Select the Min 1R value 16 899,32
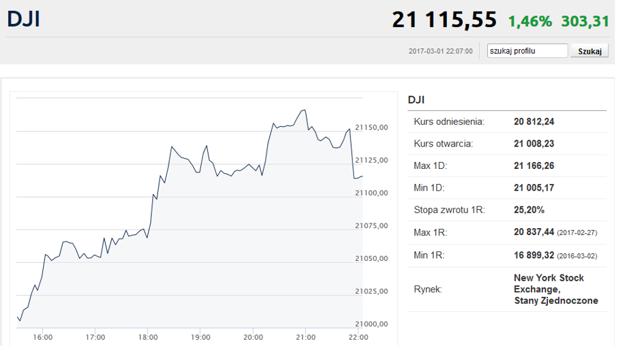644x346 pixels. pyautogui.click(x=534, y=255)
